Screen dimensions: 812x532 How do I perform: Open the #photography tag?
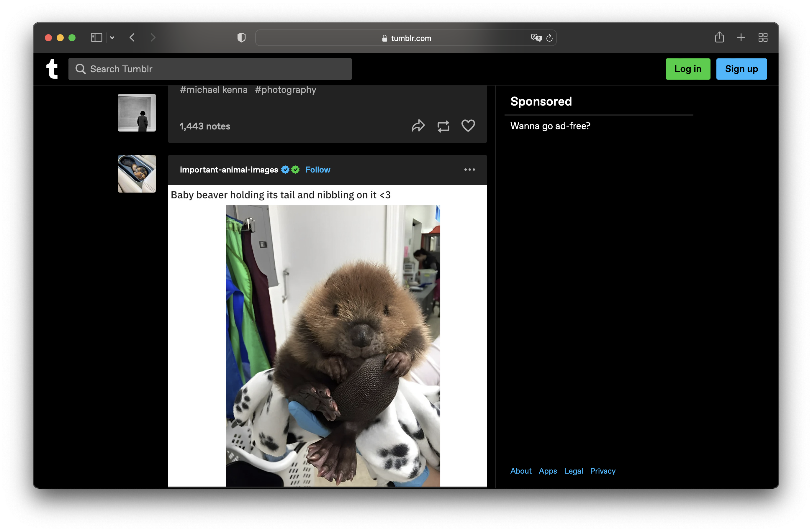pos(285,90)
